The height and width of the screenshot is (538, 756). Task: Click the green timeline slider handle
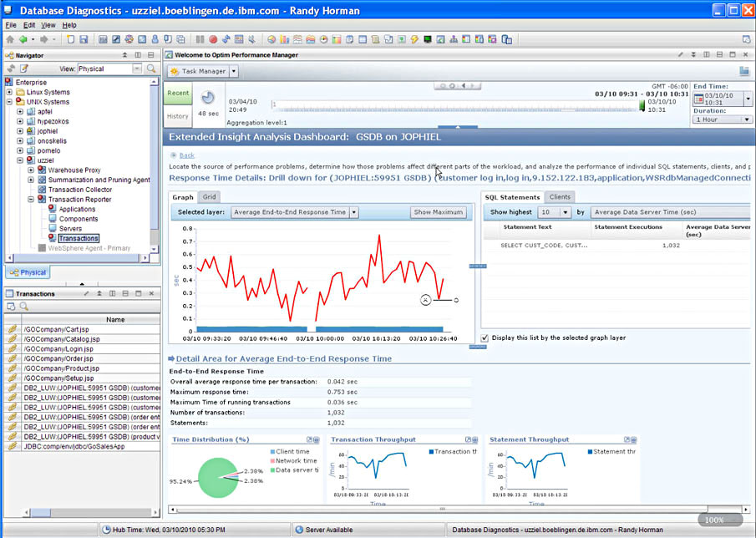[x=642, y=106]
